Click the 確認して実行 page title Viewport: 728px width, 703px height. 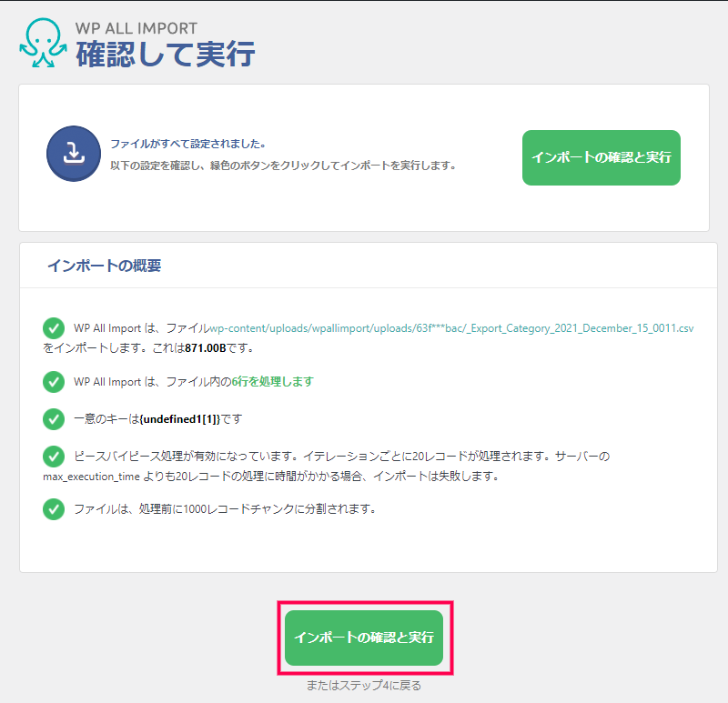(x=166, y=55)
